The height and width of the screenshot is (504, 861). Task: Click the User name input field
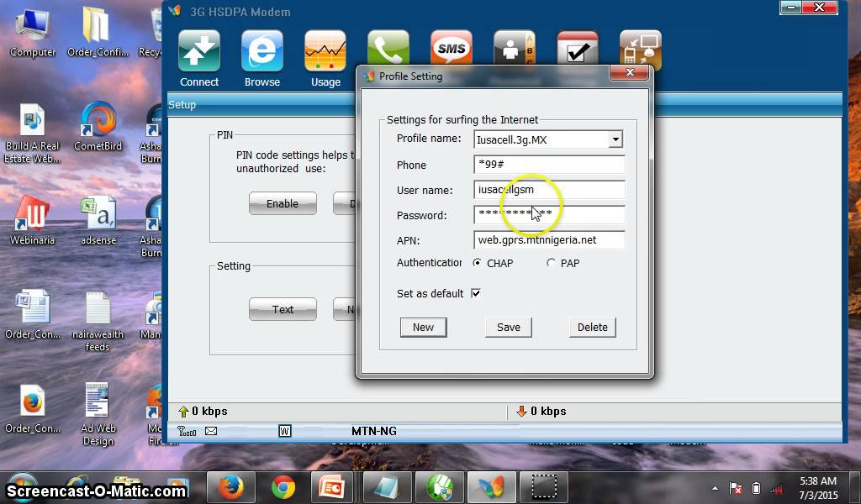click(549, 190)
